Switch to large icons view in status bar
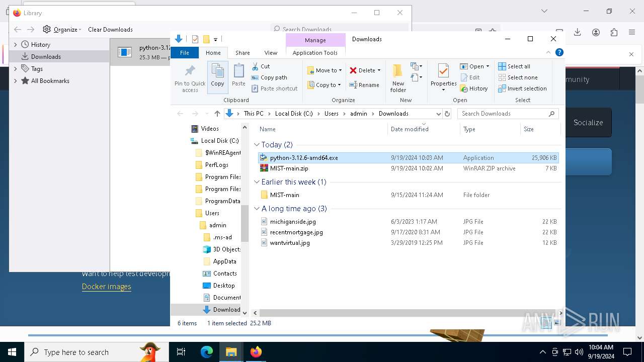This screenshot has height=362, width=644. point(556,323)
